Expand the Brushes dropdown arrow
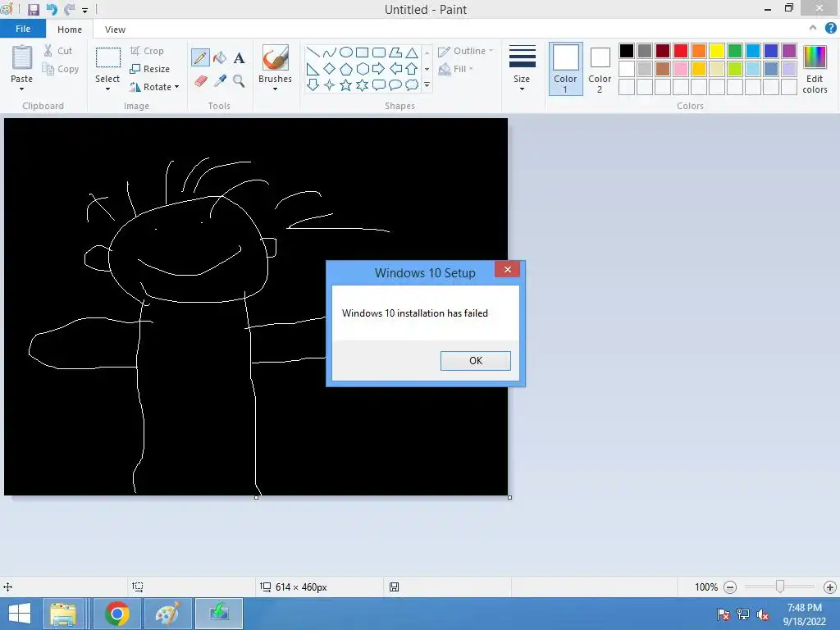840x630 pixels. pos(276,89)
